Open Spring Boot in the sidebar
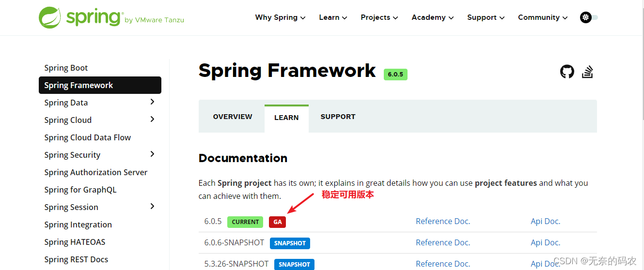Viewport: 644px width, 270px height. 66,68
